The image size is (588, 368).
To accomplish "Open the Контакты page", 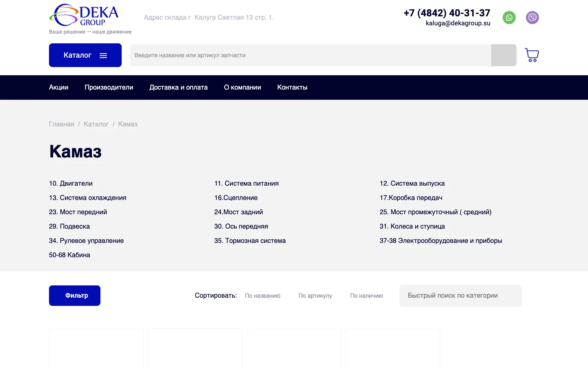I will [x=292, y=88].
